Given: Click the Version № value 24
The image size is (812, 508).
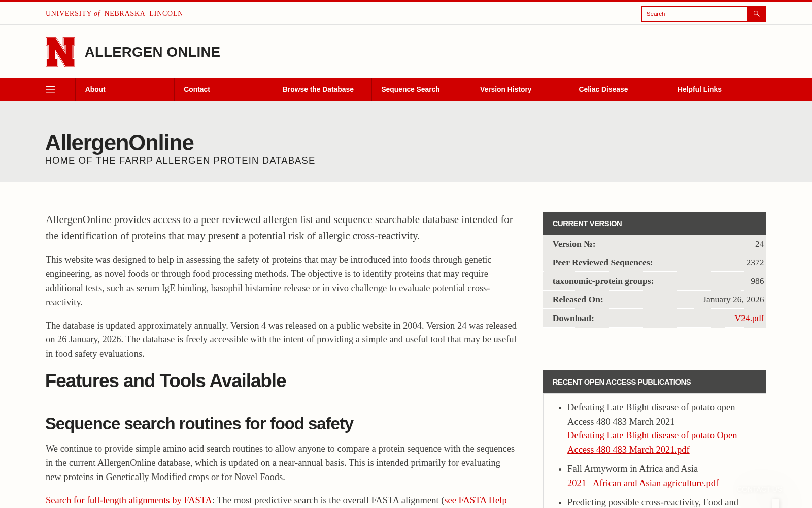Looking at the screenshot, I should click(759, 244).
